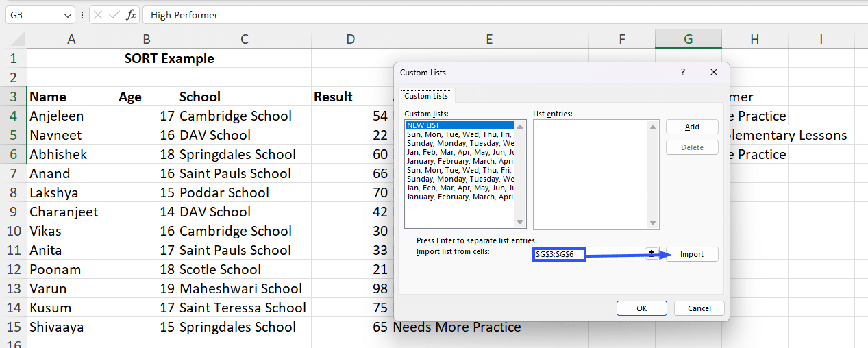The image size is (868, 348).
Task: Click the Scotle School cell
Action: 244,269
